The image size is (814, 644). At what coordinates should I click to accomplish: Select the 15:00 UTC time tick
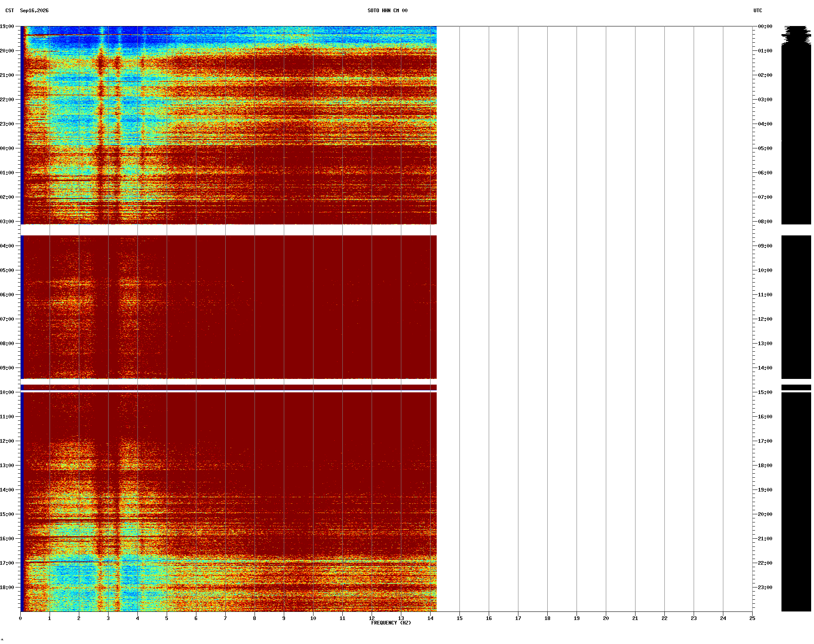(x=765, y=392)
